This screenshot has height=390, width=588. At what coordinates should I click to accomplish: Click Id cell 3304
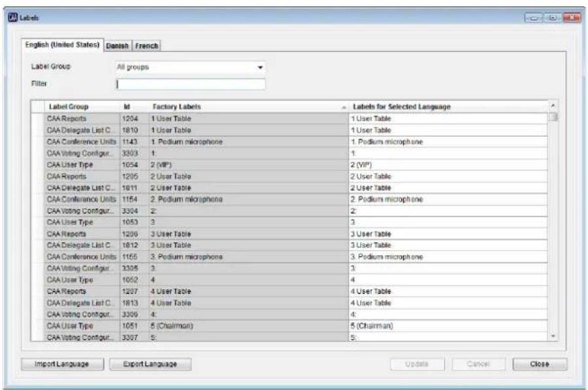(x=134, y=211)
